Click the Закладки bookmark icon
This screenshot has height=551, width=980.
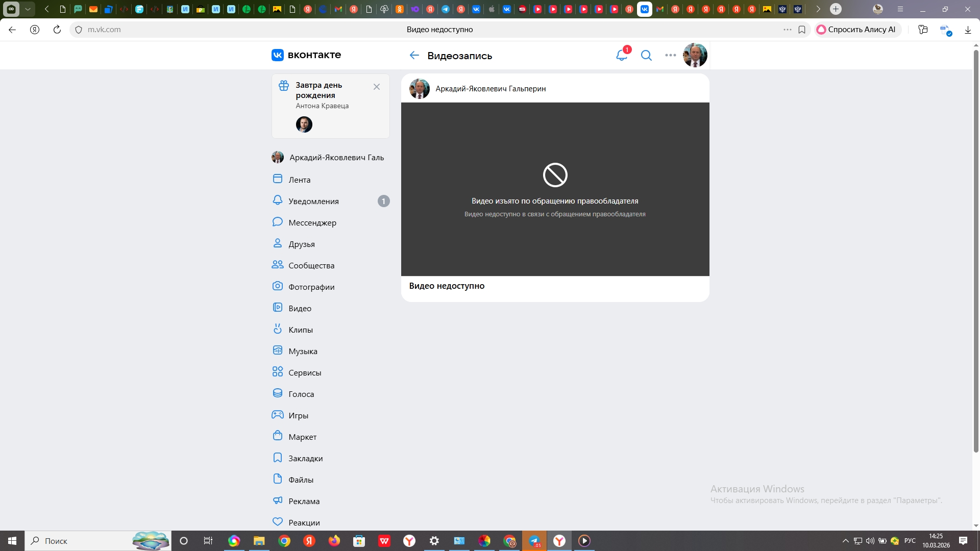pos(278,458)
